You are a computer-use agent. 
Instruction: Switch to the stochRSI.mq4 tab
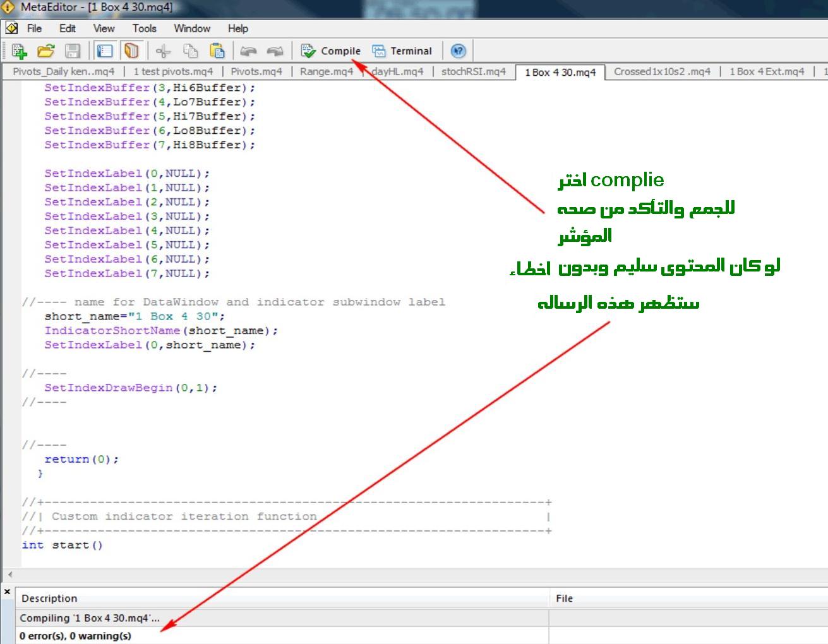474,71
